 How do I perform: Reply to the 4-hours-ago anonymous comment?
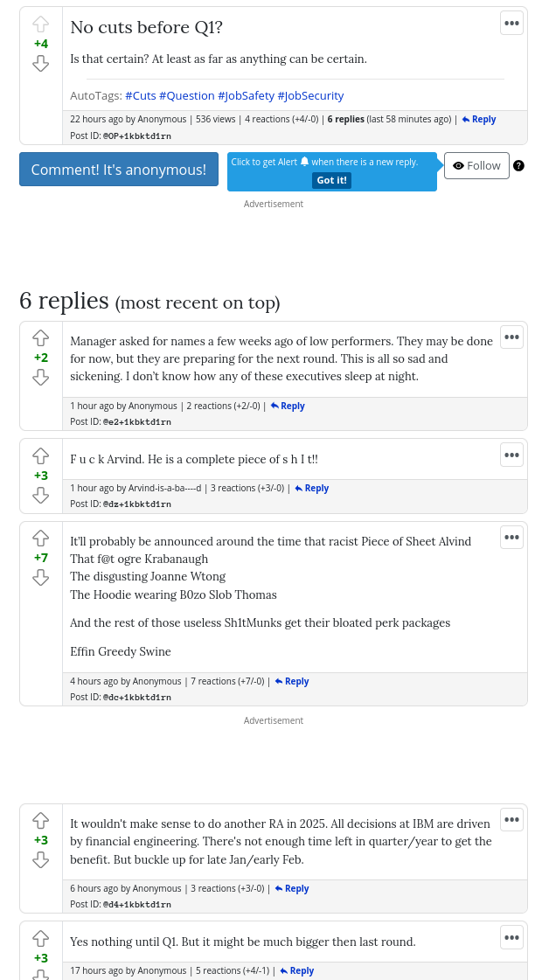pos(292,682)
